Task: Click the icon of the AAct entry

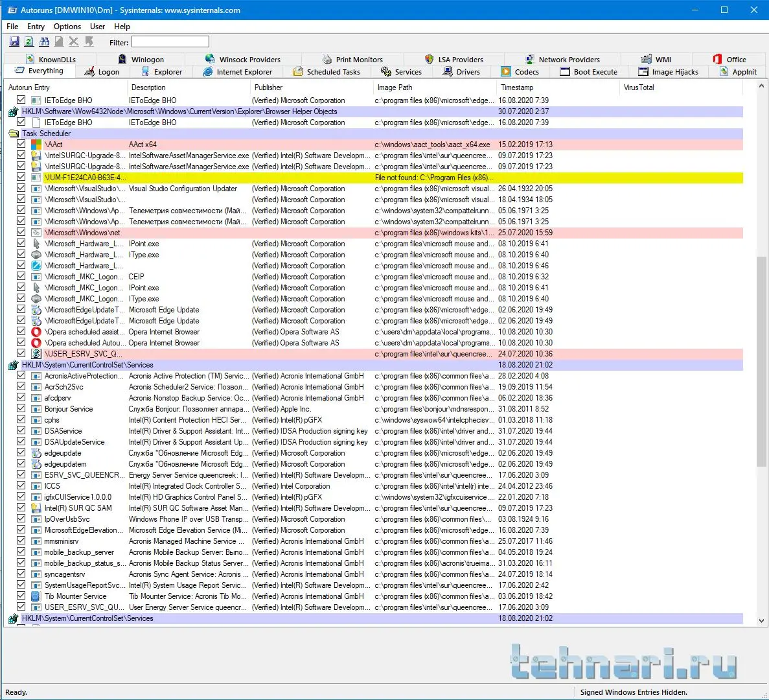Action: point(36,145)
